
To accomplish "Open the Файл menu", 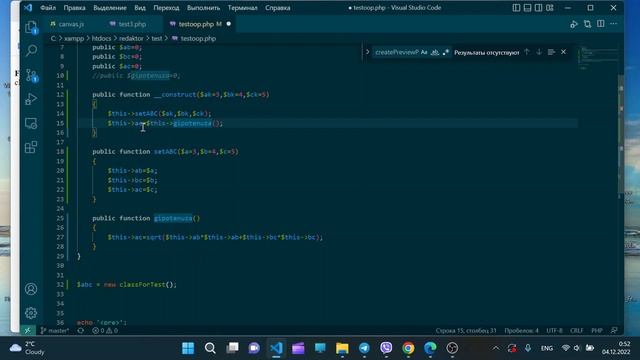I will point(48,8).
